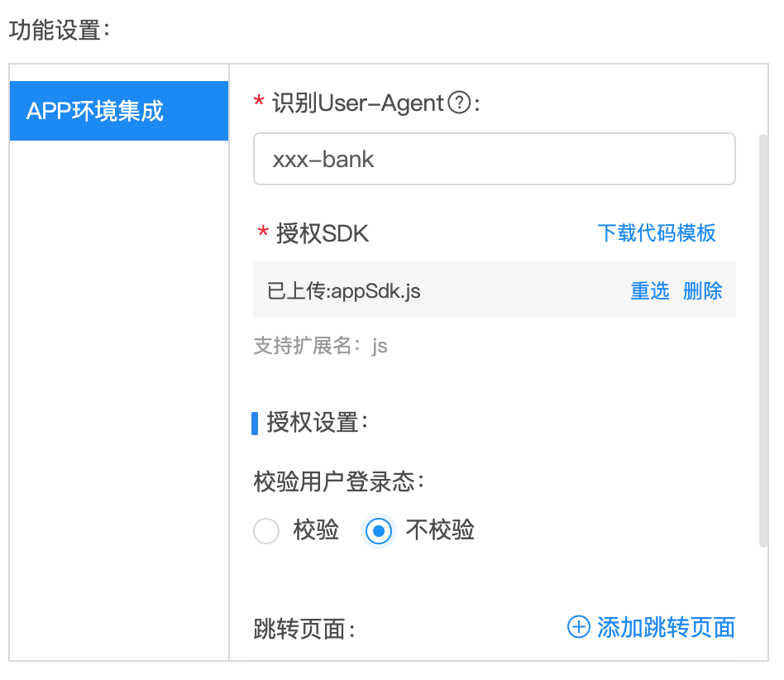The width and height of the screenshot is (784, 680).
Task: Click the plus circle icon beside 添加跳转页面
Action: click(579, 626)
